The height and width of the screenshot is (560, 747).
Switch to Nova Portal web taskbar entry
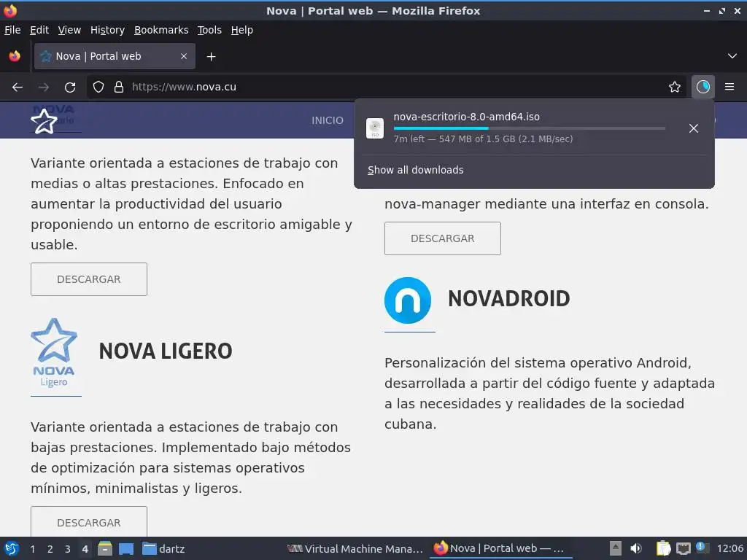(501, 549)
